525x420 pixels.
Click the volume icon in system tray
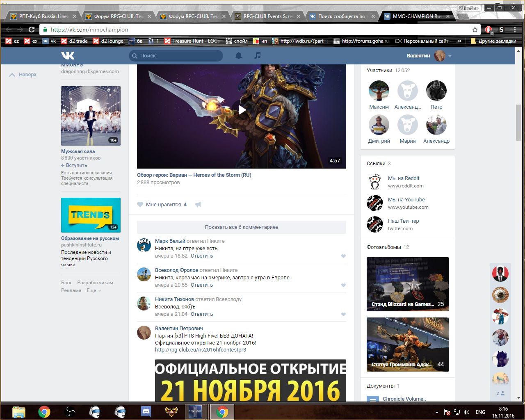pos(466,412)
